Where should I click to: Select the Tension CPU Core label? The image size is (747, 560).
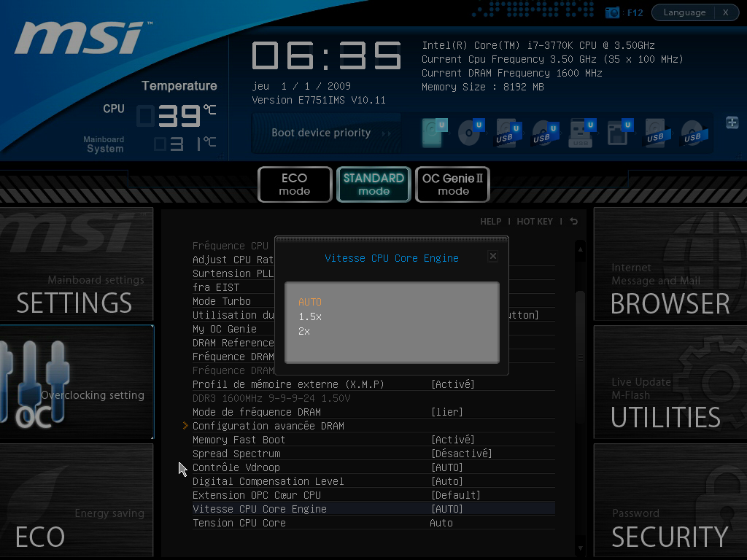pyautogui.click(x=239, y=523)
